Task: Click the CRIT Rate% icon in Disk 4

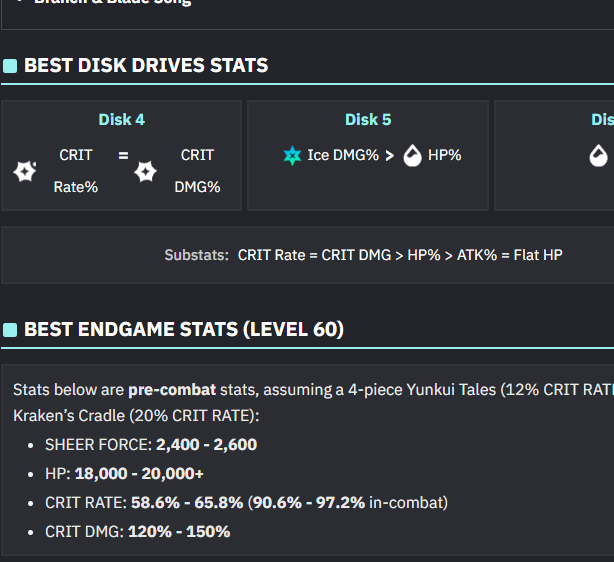Action: (x=25, y=171)
